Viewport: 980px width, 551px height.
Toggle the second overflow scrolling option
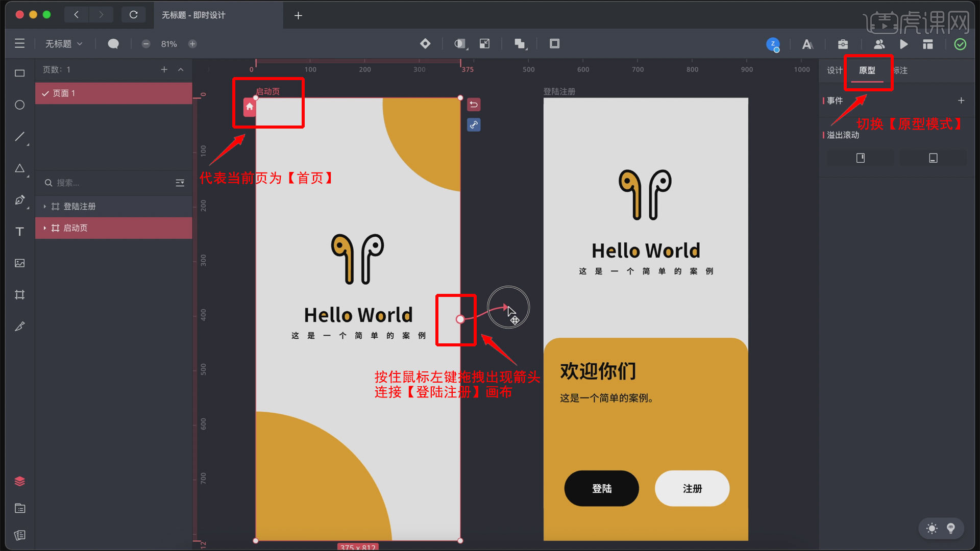pyautogui.click(x=933, y=158)
